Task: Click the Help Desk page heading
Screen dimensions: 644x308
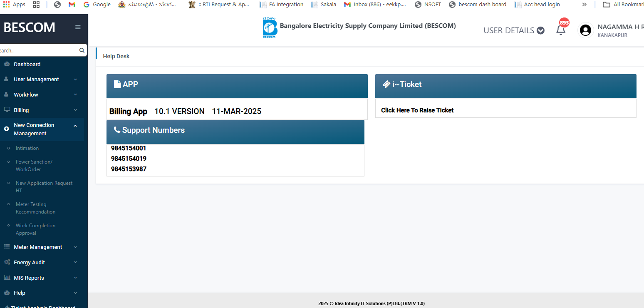Action: (116, 56)
